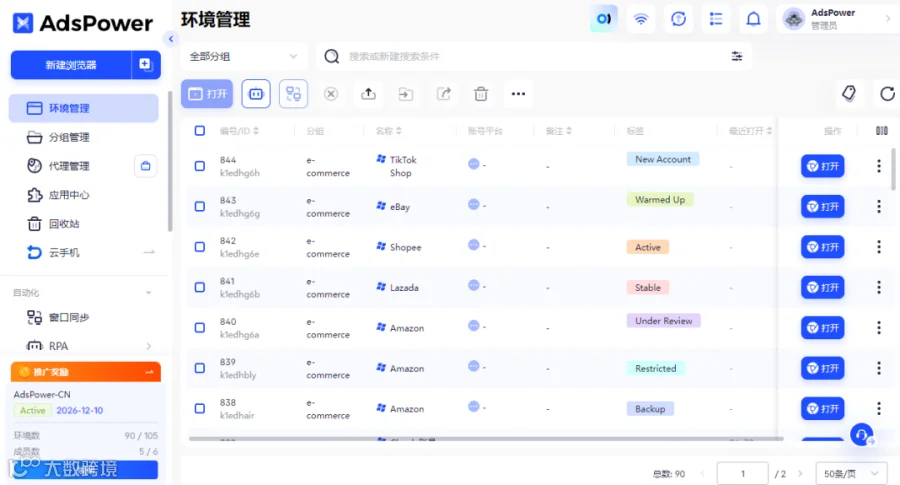The image size is (900, 485).
Task: Open the RPA toolbar robot icon
Action: tap(256, 94)
